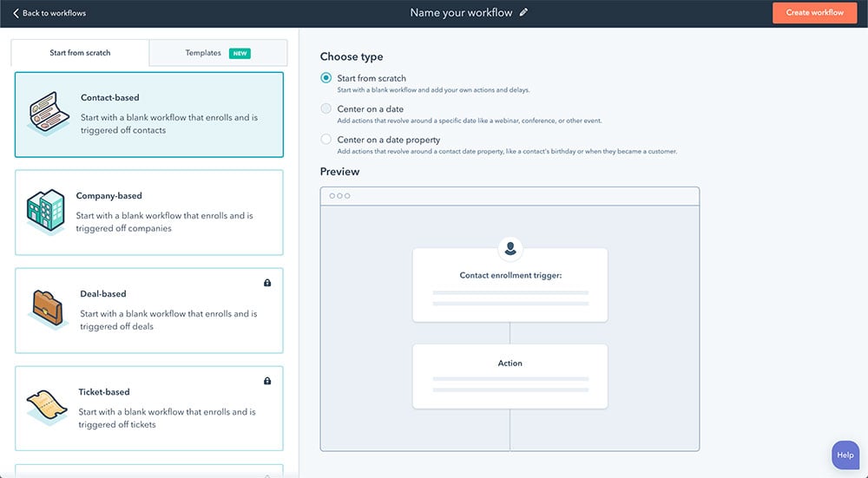Choose the Center on a date radio button
Screen dimensions: 868x478
point(326,108)
